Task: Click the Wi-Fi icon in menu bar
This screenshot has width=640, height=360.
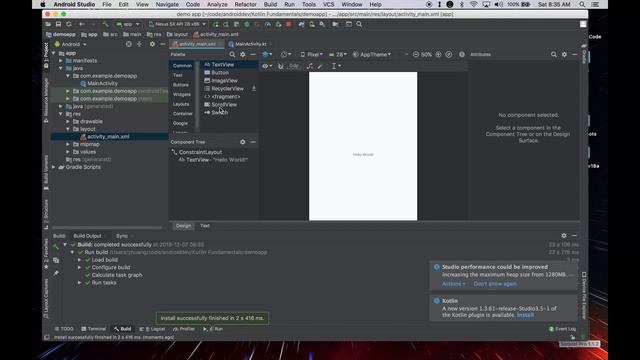Action: coord(473,4)
